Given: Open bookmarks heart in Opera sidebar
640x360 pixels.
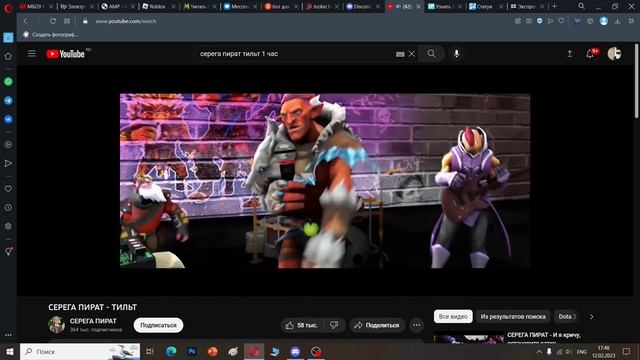Looking at the screenshot, I should [8, 189].
